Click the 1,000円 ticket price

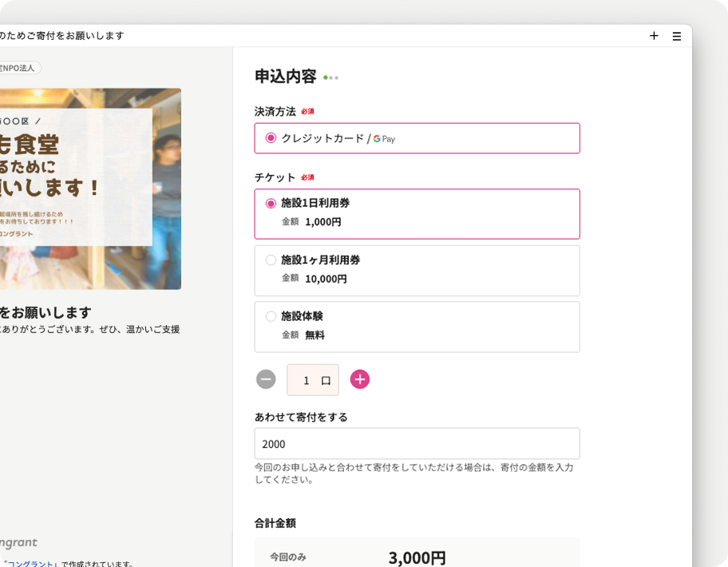pos(323,222)
